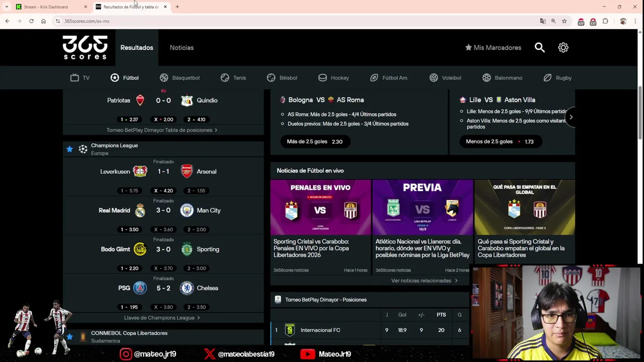Viewport: 644px width, 362px height.
Task: Open the browser menu three dots
Action: [x=636, y=21]
